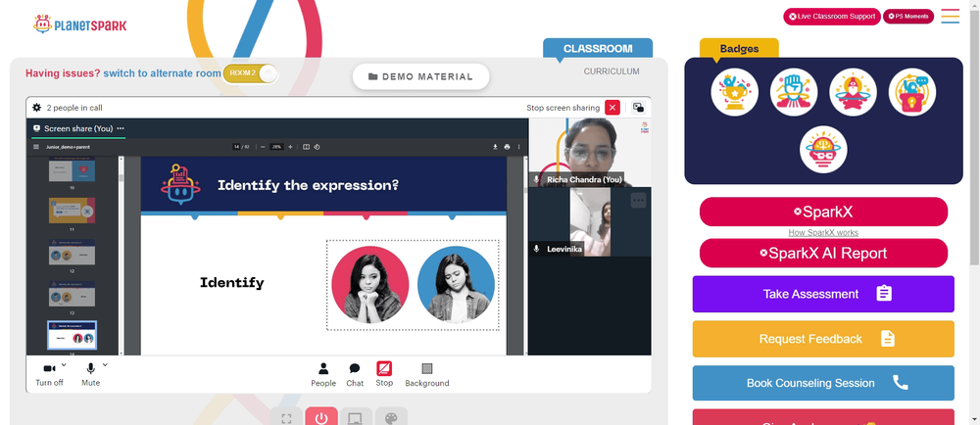Enter fullscreen with the expand icon

coord(286,417)
